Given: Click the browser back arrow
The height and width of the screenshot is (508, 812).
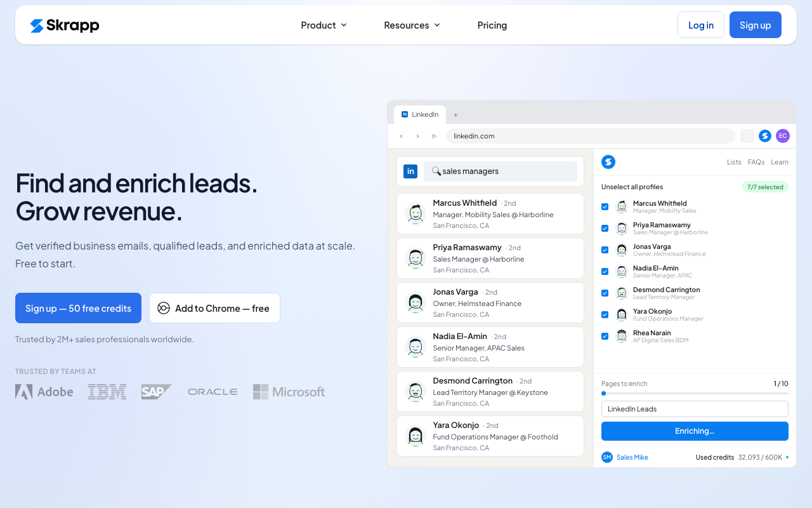Looking at the screenshot, I should point(401,136).
